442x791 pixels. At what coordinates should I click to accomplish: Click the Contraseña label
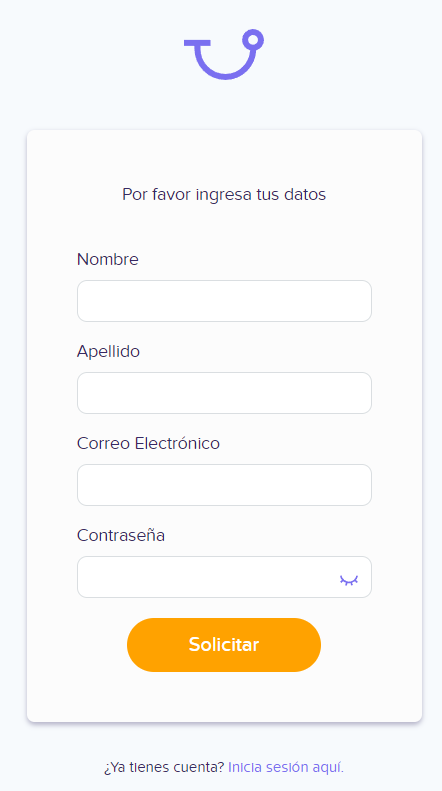(121, 535)
